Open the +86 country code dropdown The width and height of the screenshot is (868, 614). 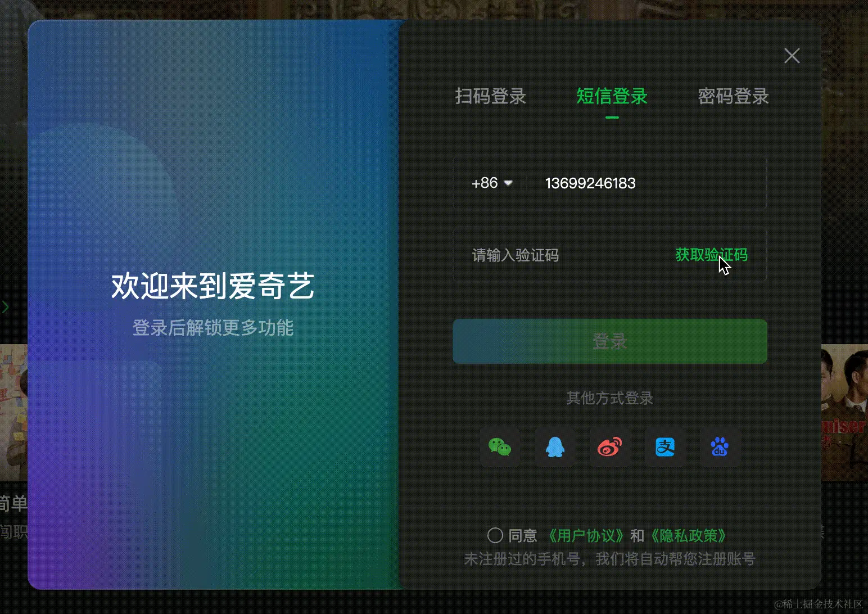[x=492, y=183]
